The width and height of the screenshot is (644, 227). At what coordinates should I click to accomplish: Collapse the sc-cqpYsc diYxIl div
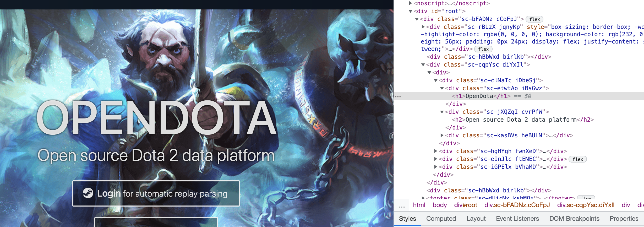(423, 65)
